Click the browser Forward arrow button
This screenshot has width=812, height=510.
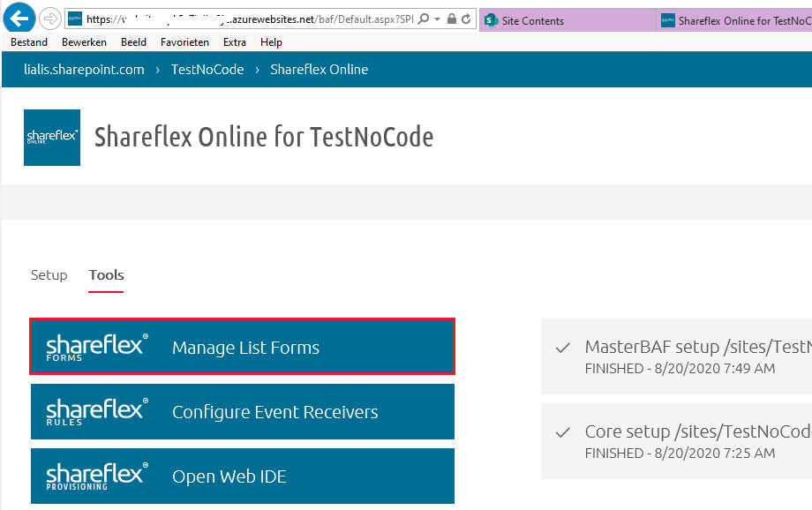[x=50, y=19]
